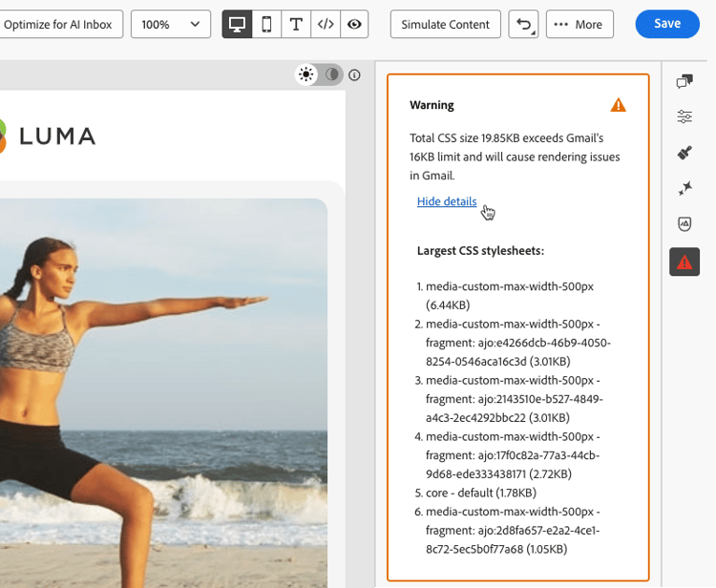Switch to dark mode half-circle toggle

(x=332, y=73)
